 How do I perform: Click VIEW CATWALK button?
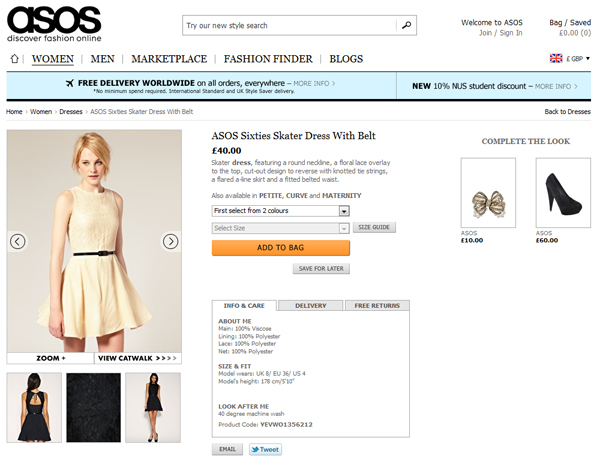(x=138, y=358)
